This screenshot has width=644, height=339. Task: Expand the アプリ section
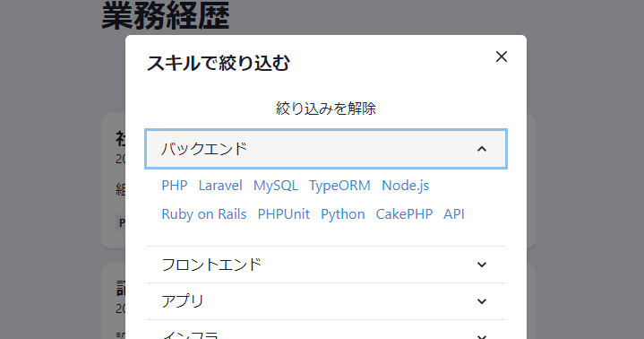326,301
